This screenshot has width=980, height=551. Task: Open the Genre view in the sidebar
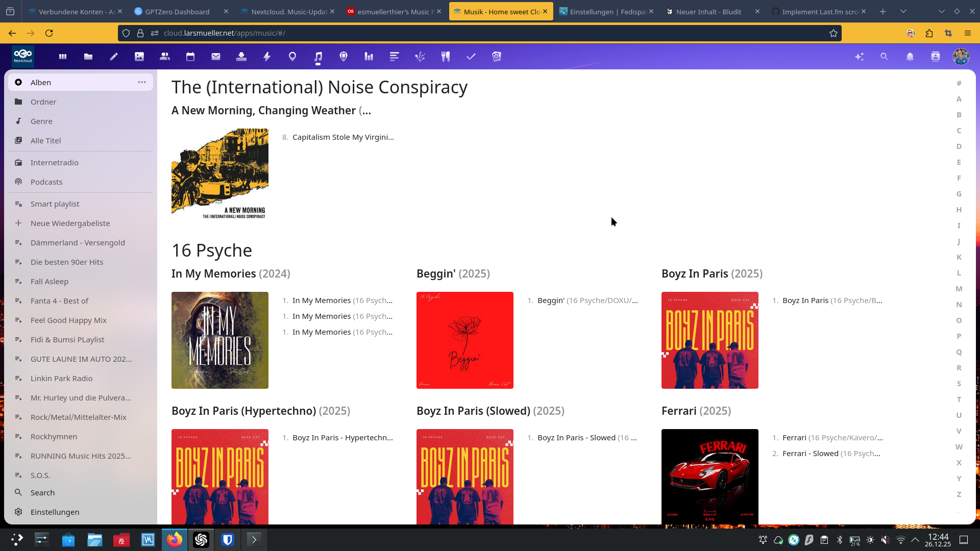pos(41,121)
